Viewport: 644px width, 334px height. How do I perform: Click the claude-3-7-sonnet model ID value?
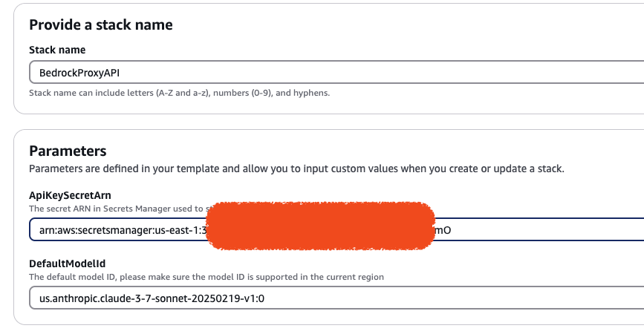(x=152, y=298)
